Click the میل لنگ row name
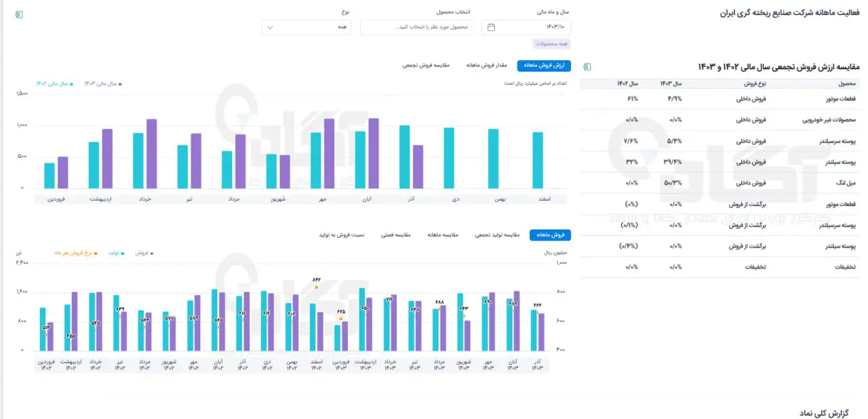This screenshot has width=868, height=419. coord(846,183)
